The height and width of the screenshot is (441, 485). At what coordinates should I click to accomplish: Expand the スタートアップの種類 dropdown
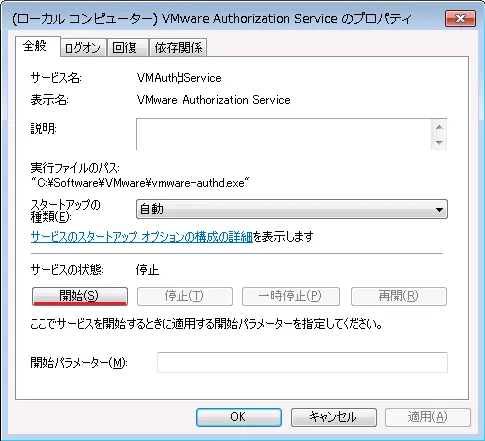[292, 209]
